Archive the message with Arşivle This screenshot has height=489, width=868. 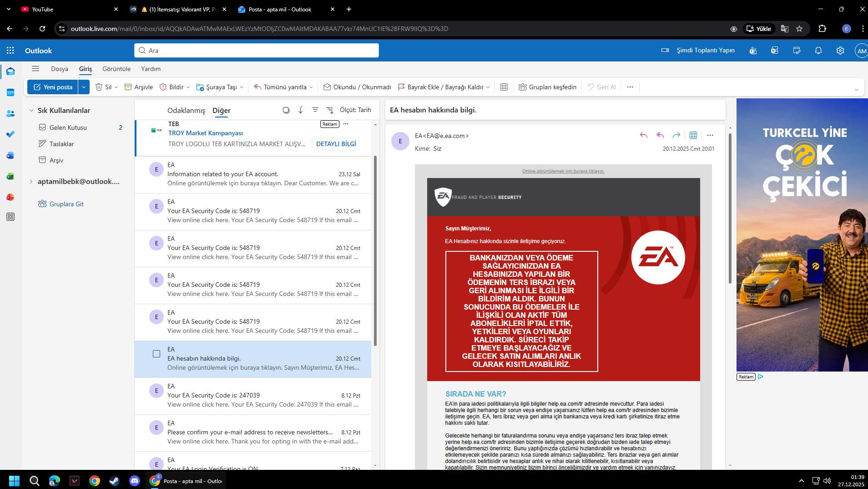click(139, 87)
